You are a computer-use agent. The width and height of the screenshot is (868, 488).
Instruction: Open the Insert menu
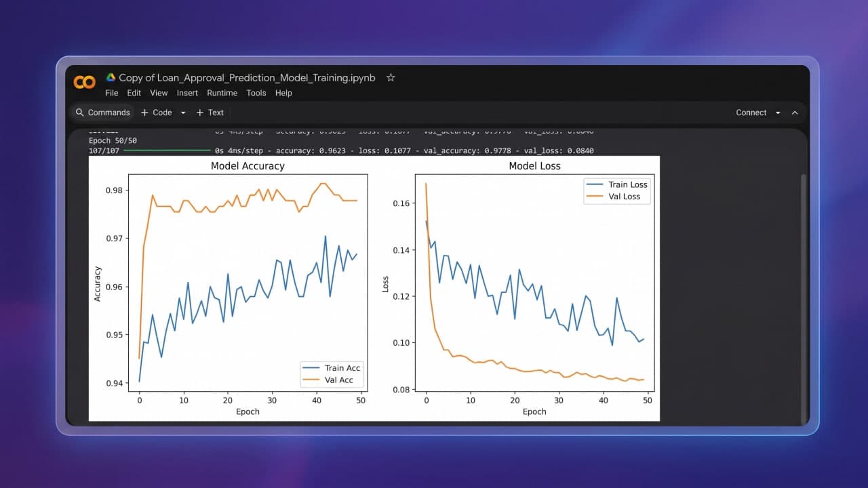tap(187, 93)
